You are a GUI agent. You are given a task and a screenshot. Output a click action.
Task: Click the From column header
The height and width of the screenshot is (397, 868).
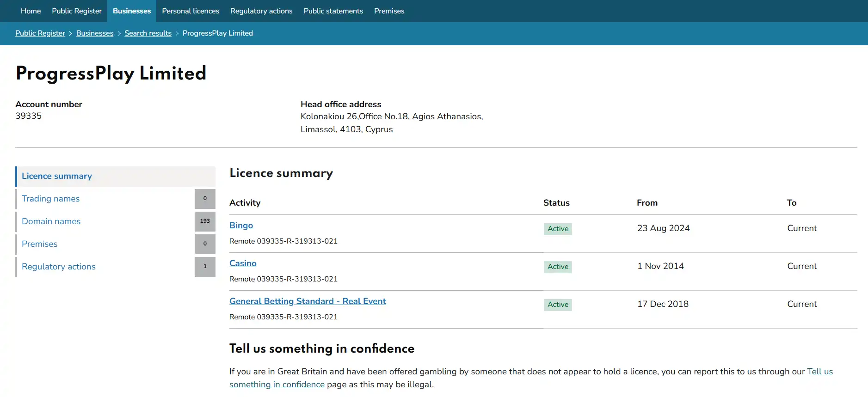pyautogui.click(x=647, y=203)
